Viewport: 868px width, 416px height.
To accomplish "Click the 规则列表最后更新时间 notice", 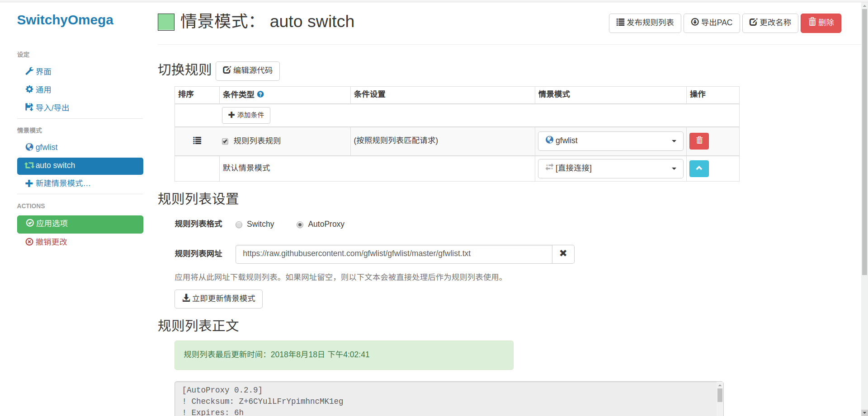I will point(344,355).
